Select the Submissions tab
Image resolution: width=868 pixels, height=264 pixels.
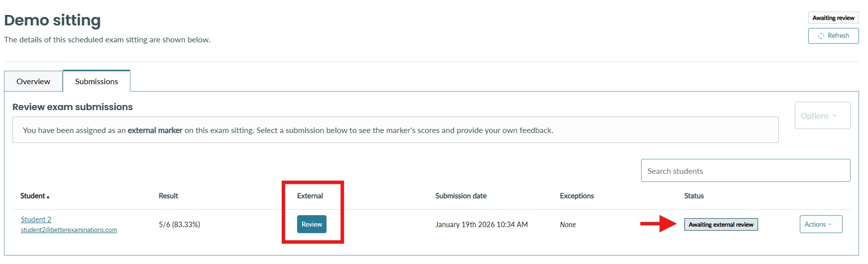tap(97, 81)
